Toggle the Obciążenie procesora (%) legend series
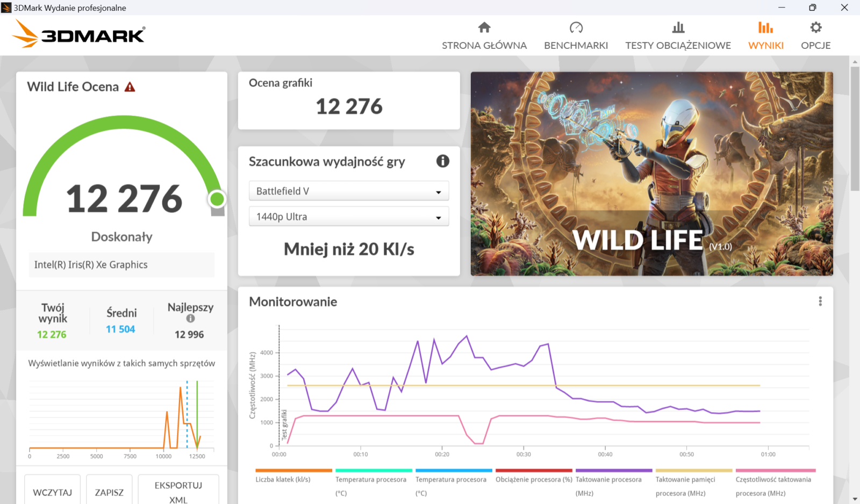Viewport: 860px width, 504px height. click(x=533, y=479)
